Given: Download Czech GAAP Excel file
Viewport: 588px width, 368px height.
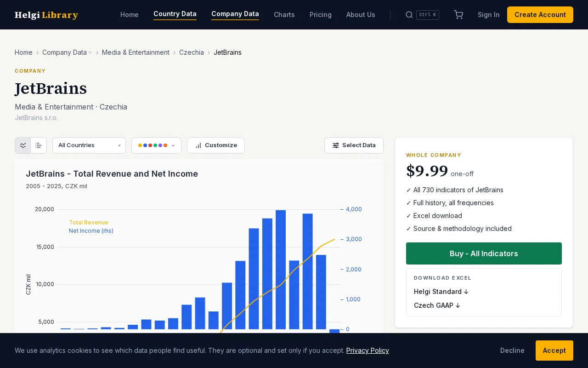Looking at the screenshot, I should point(437,305).
